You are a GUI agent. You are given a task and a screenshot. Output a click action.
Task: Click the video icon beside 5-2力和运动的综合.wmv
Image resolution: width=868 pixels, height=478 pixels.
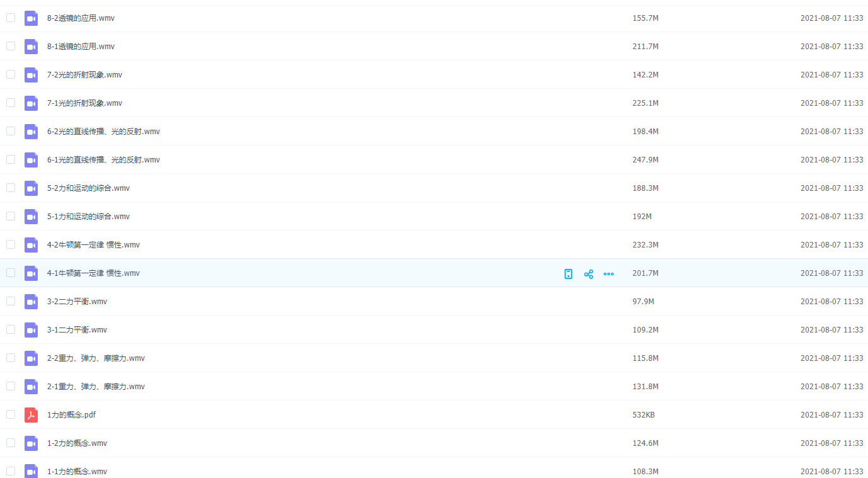tap(31, 188)
